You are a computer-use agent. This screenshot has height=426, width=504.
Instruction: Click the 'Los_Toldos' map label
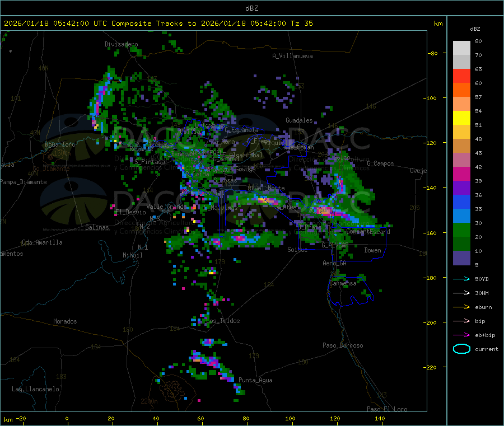click(223, 321)
